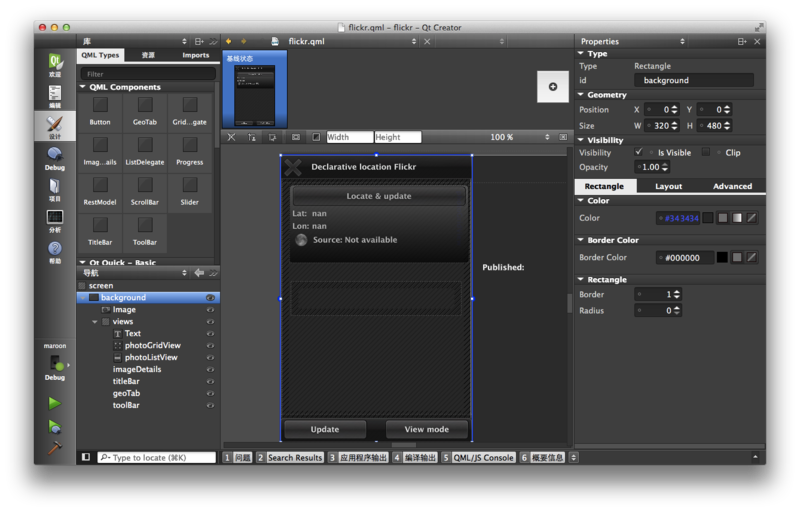Open the Projects mode in the sidebar
The width and height of the screenshot is (800, 512).
point(55,190)
